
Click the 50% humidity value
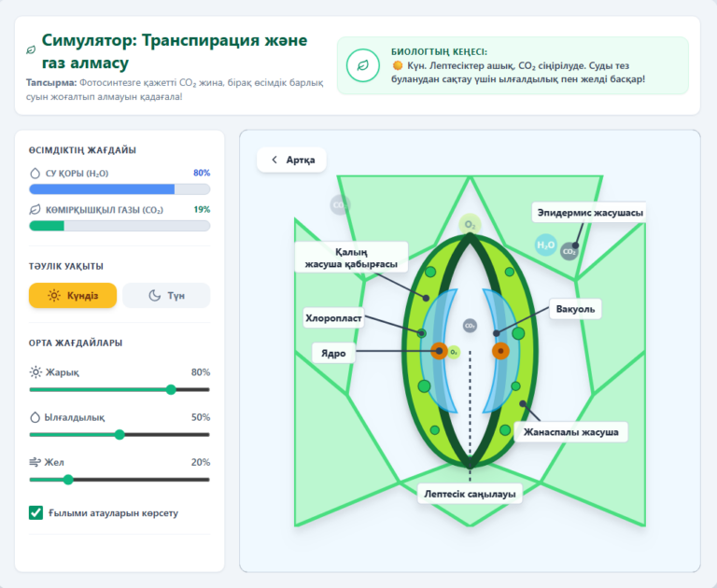(x=201, y=417)
